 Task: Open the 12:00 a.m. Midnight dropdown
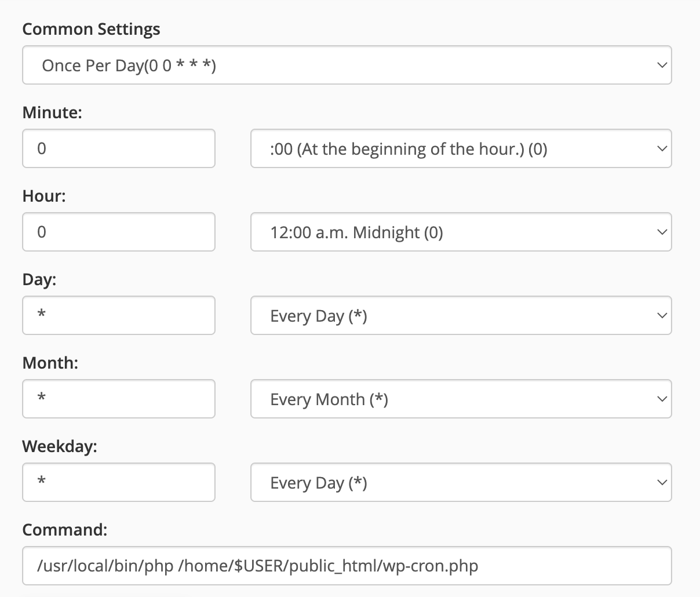coord(461,232)
